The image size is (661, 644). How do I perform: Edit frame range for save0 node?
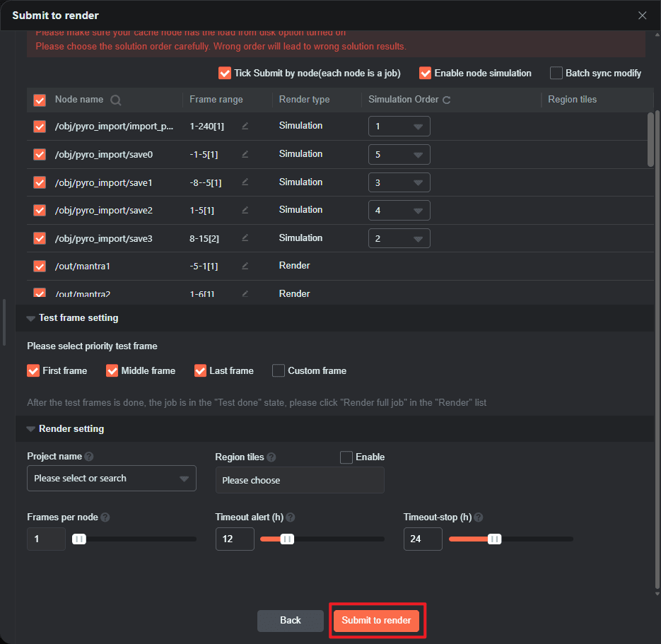[x=245, y=154]
